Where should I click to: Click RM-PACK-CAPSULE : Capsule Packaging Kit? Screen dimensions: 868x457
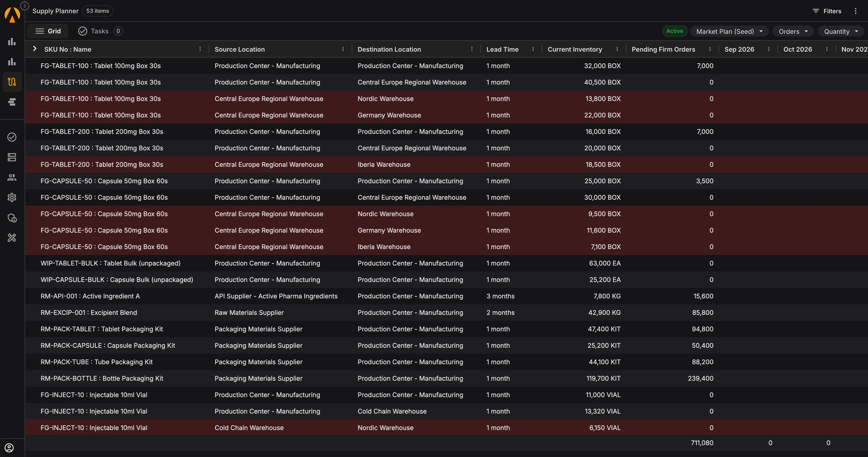[108, 345]
